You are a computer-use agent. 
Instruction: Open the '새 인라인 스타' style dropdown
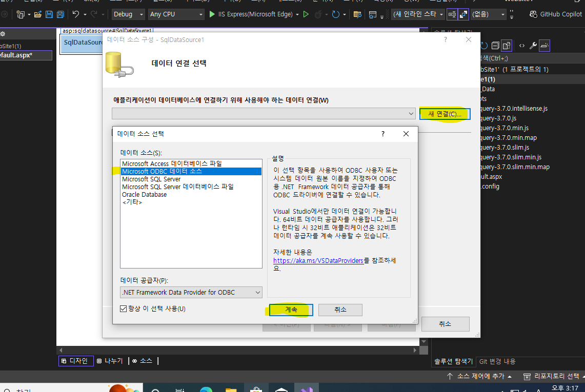pyautogui.click(x=418, y=14)
